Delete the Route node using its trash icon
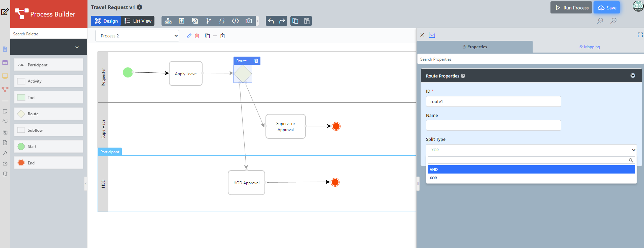 (256, 61)
